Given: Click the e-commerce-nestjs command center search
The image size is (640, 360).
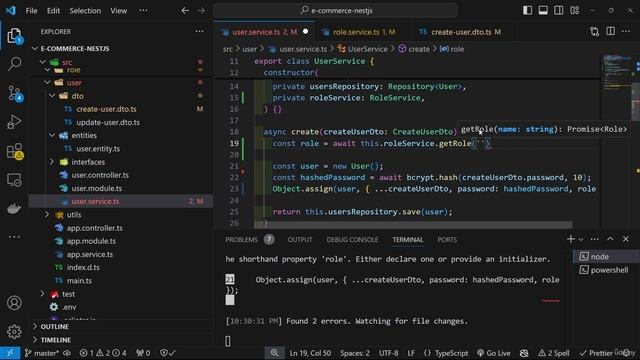Looking at the screenshot, I should pos(336,11).
